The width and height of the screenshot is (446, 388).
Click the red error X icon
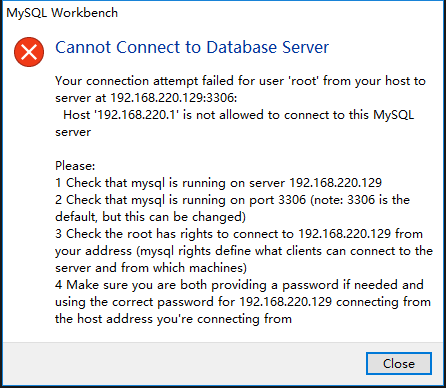29,52
